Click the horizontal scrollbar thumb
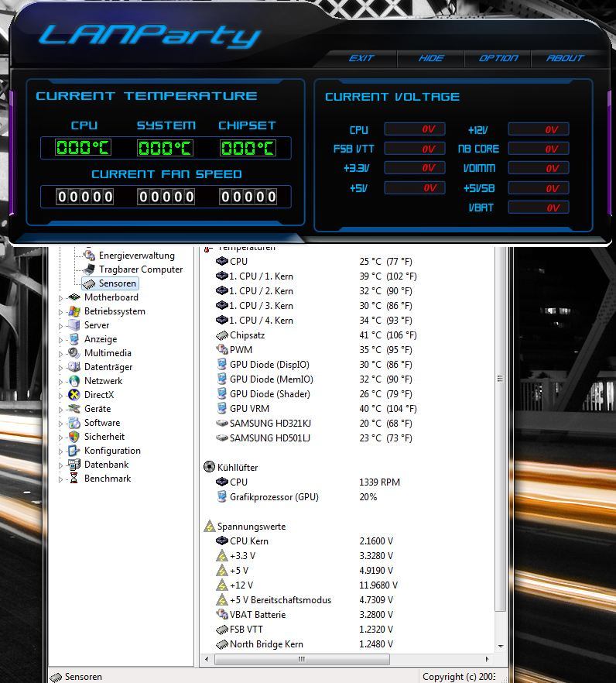Viewport: 616px width, 683px height. pyautogui.click(x=302, y=659)
